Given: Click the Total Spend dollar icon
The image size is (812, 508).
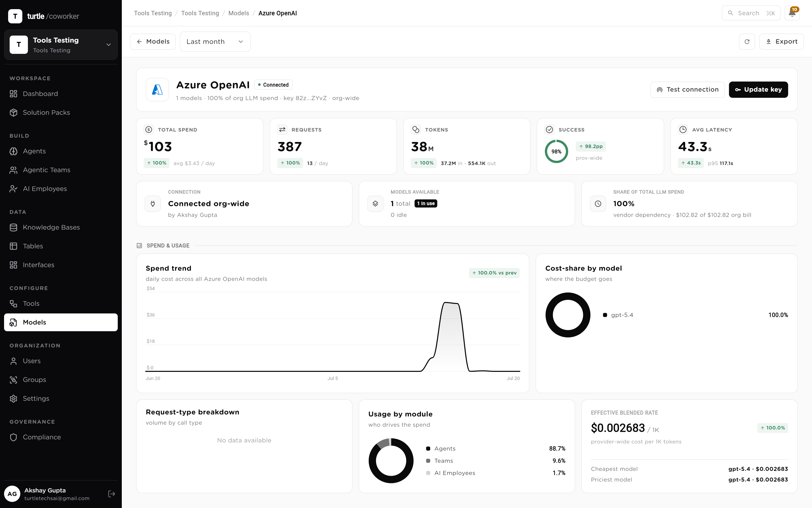Looking at the screenshot, I should pyautogui.click(x=149, y=130).
